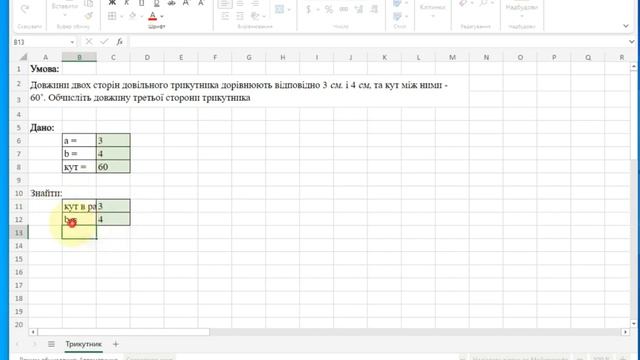640x360 pixels.
Task: Set bottom vertical alignment
Action: 255,4
